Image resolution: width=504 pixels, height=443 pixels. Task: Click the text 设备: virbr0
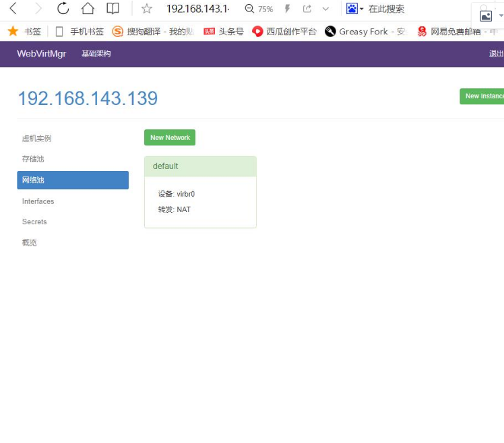pos(176,194)
